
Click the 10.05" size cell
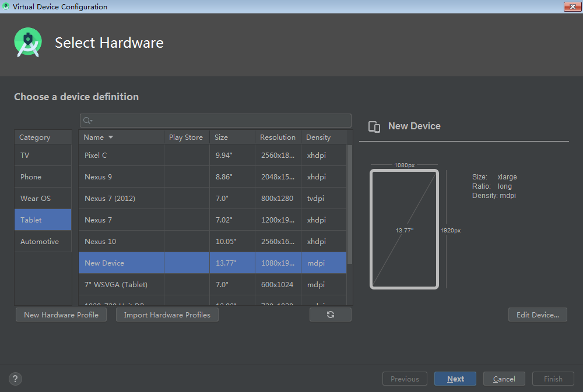point(233,241)
